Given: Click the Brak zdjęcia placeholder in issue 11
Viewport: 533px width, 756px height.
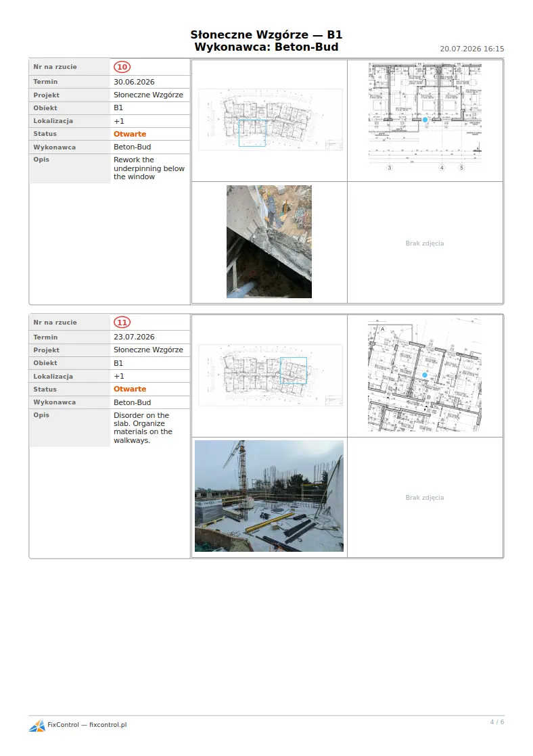Looking at the screenshot, I should click(x=425, y=498).
